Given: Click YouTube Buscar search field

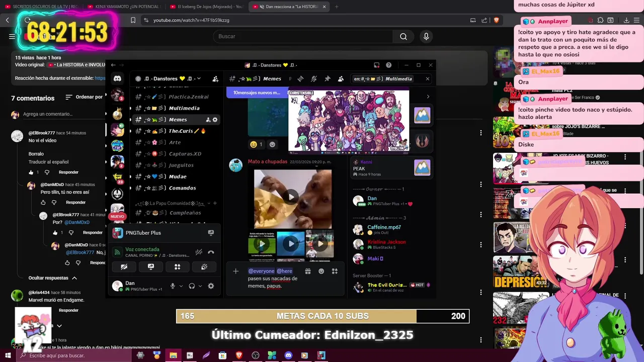Looking at the screenshot, I should (303, 36).
